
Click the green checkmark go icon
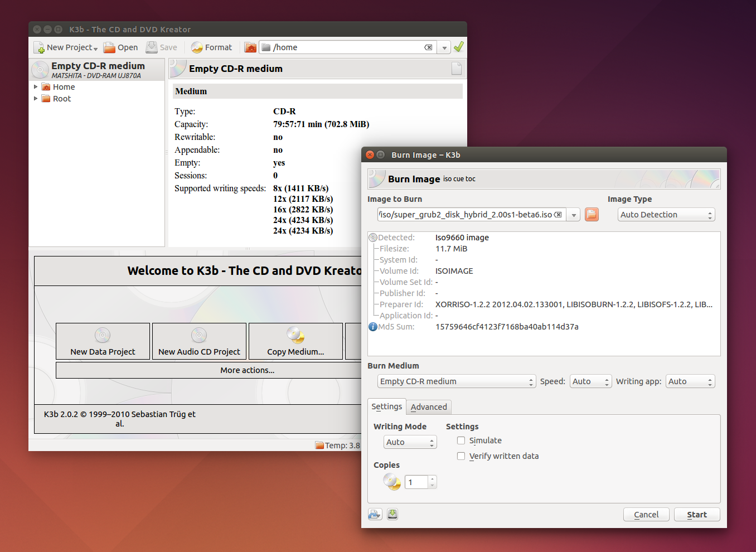pyautogui.click(x=459, y=47)
